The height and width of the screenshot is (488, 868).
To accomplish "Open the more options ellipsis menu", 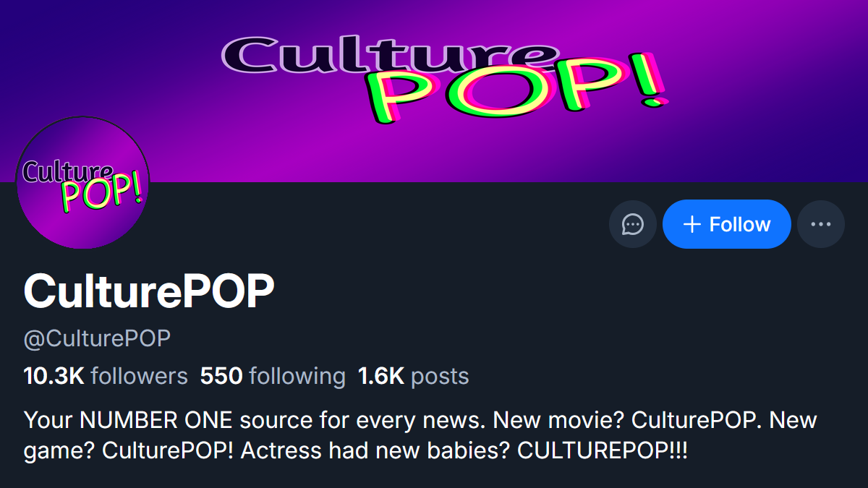I will [x=821, y=224].
